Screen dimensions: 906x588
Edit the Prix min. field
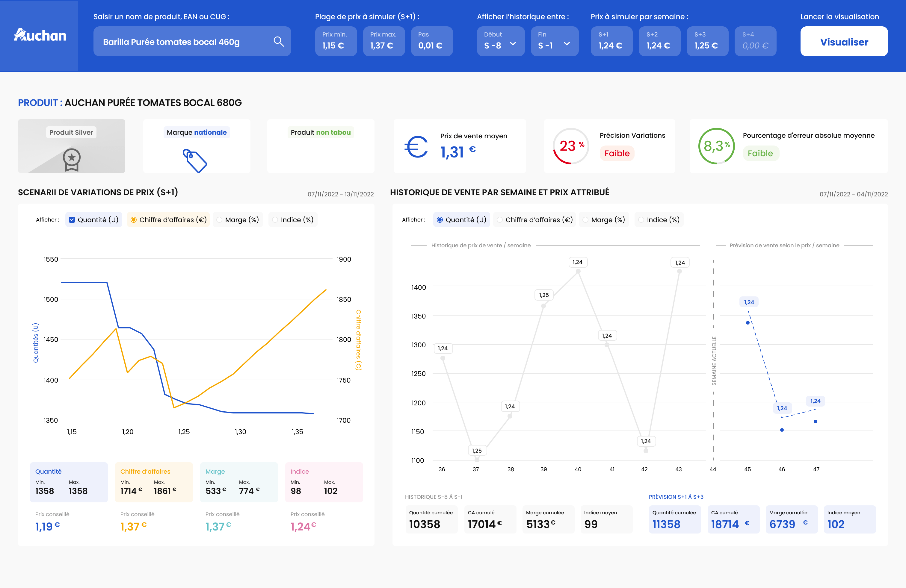tap(336, 41)
